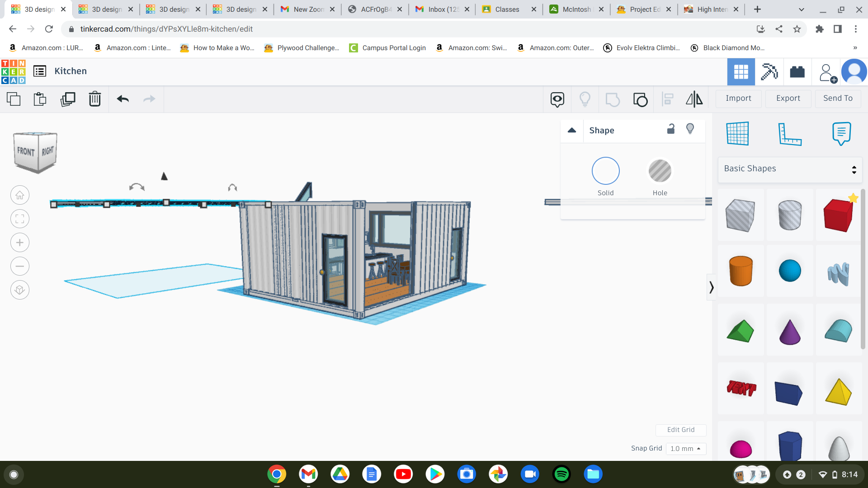
Task: Select the Hole shape option
Action: 660,171
